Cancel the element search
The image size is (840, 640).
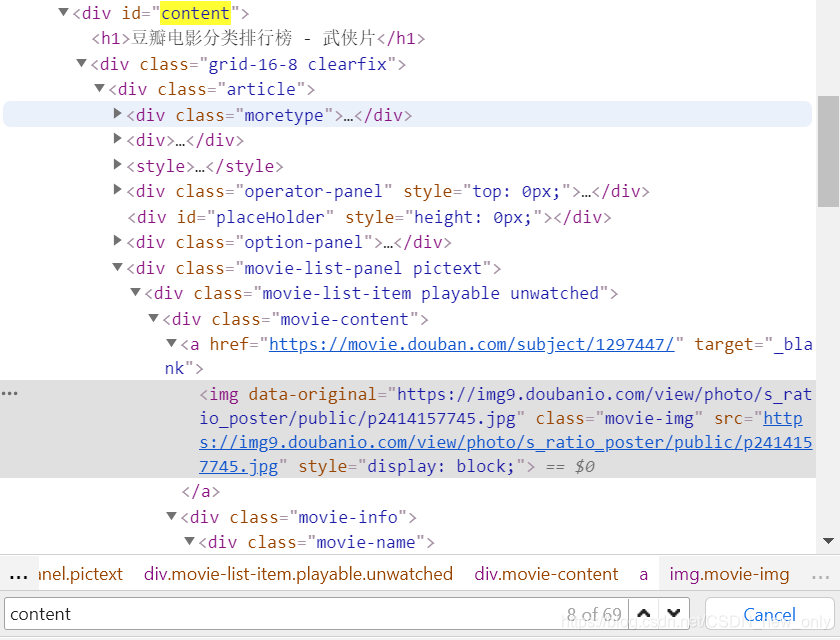click(769, 614)
